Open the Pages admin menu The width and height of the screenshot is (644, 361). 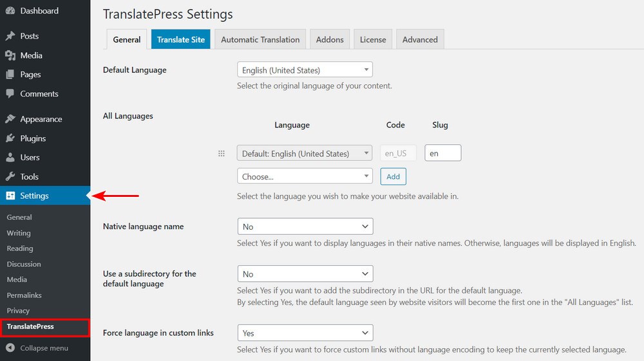(30, 75)
